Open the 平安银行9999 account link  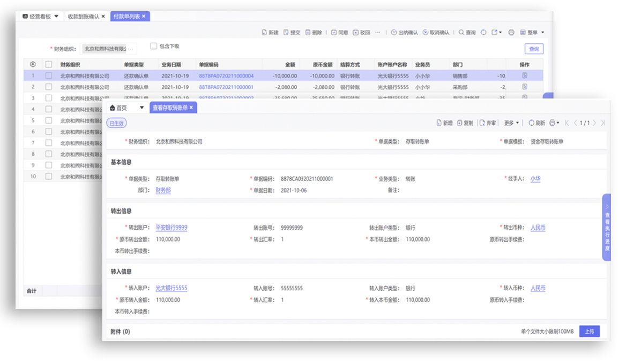click(172, 227)
